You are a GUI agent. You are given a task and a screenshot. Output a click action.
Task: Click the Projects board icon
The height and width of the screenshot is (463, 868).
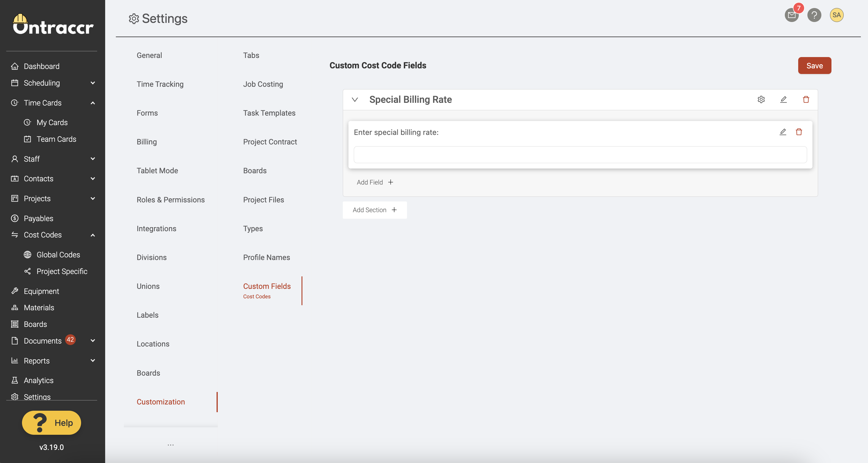(15, 199)
